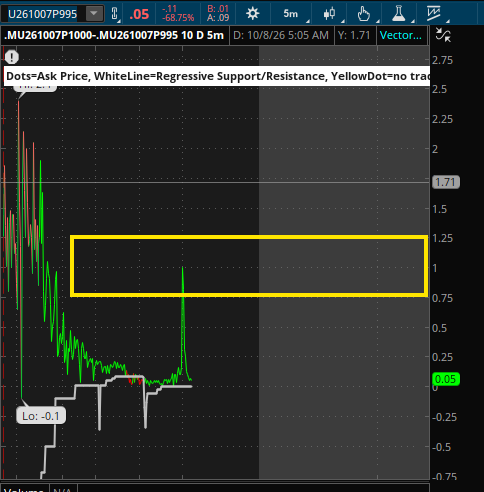Click the collapse arrows icon

tap(443, 35)
